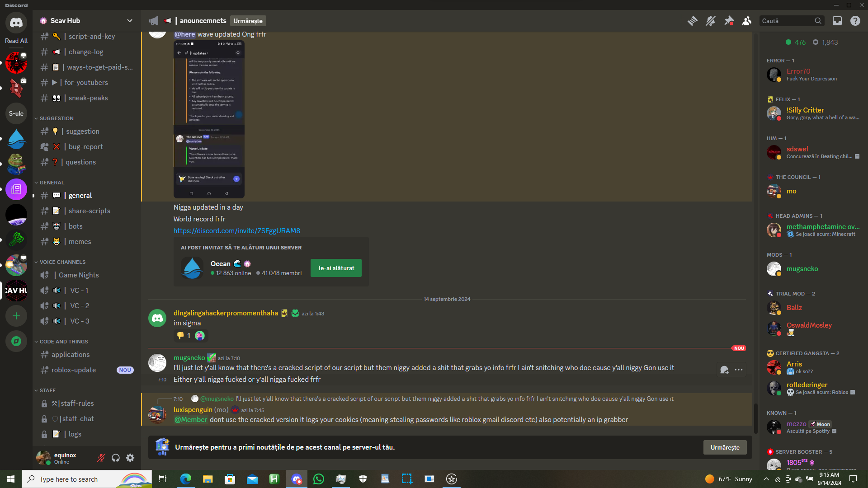Screen dimensions: 868x488
Task: Click the bottom Urmărește follow button
Action: pos(725,447)
